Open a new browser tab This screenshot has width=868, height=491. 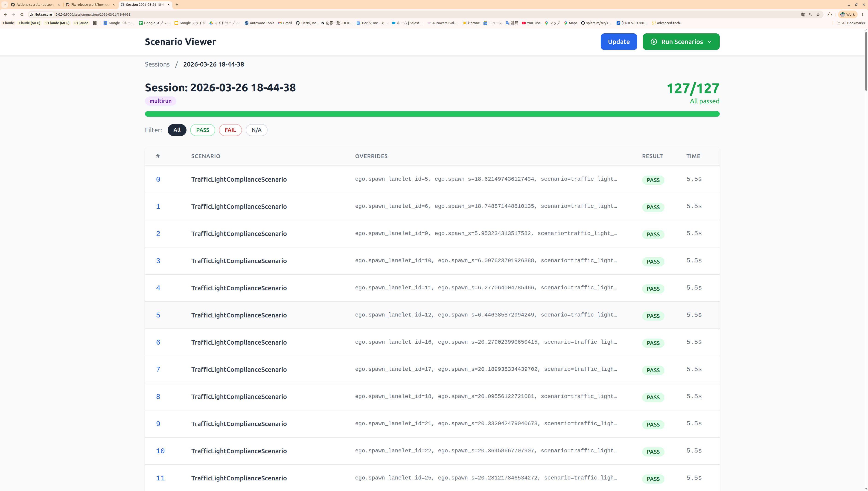(x=177, y=5)
